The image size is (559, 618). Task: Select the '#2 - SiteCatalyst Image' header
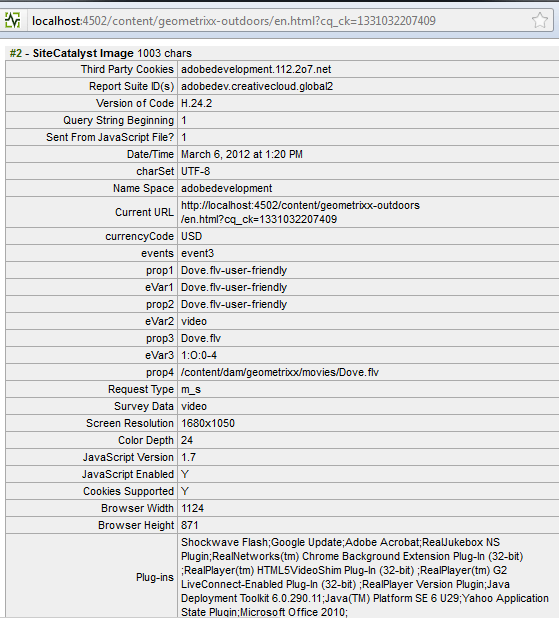pyautogui.click(x=101, y=53)
